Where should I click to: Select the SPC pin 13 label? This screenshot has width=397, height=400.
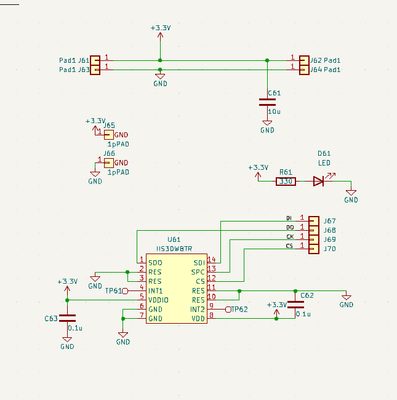click(198, 272)
